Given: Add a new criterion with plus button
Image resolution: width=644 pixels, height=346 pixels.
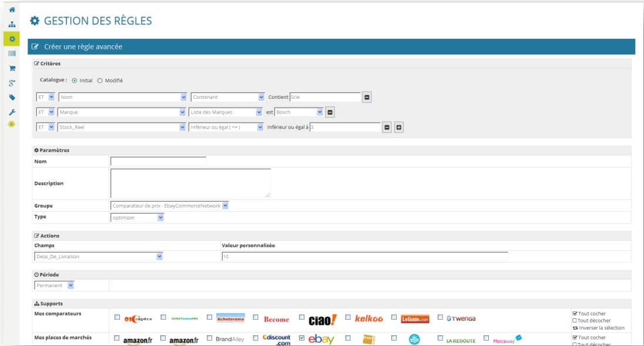Looking at the screenshot, I should [x=399, y=128].
